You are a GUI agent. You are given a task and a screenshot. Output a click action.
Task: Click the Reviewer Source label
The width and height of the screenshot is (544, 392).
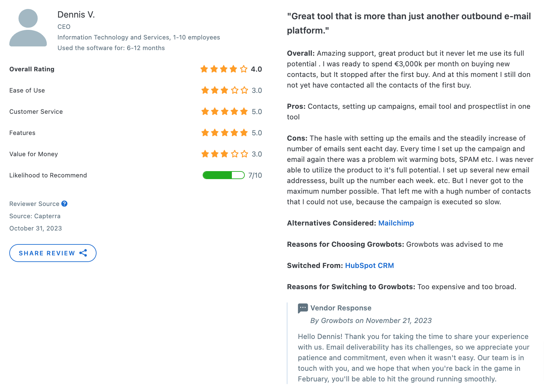click(34, 204)
